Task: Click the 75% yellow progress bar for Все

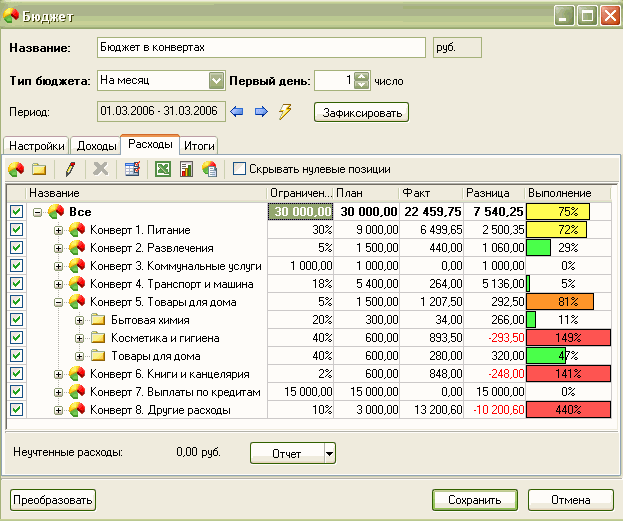Action: (x=558, y=211)
